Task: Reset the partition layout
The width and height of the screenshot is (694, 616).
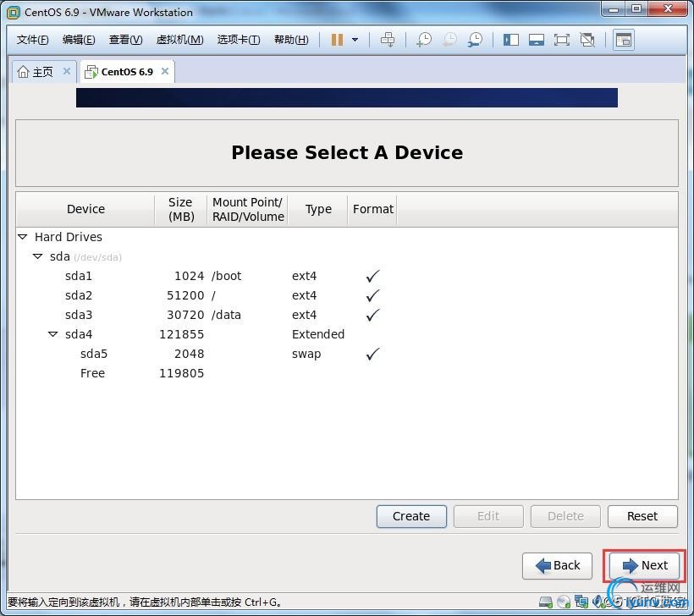Action: 642,516
